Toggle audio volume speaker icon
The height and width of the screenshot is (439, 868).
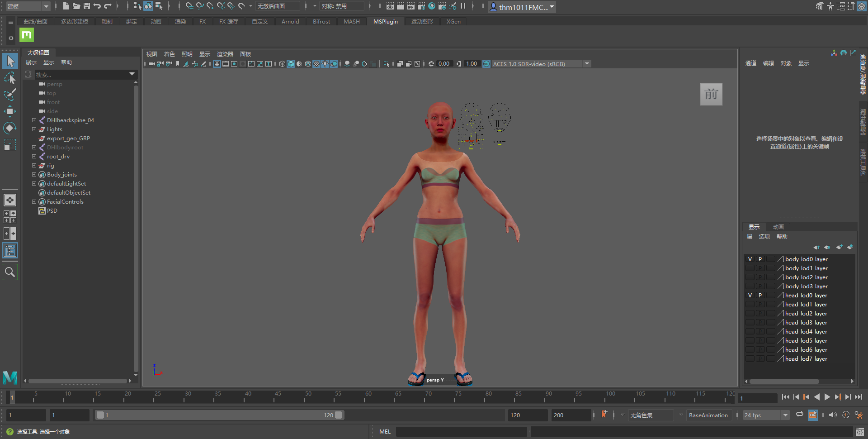833,415
